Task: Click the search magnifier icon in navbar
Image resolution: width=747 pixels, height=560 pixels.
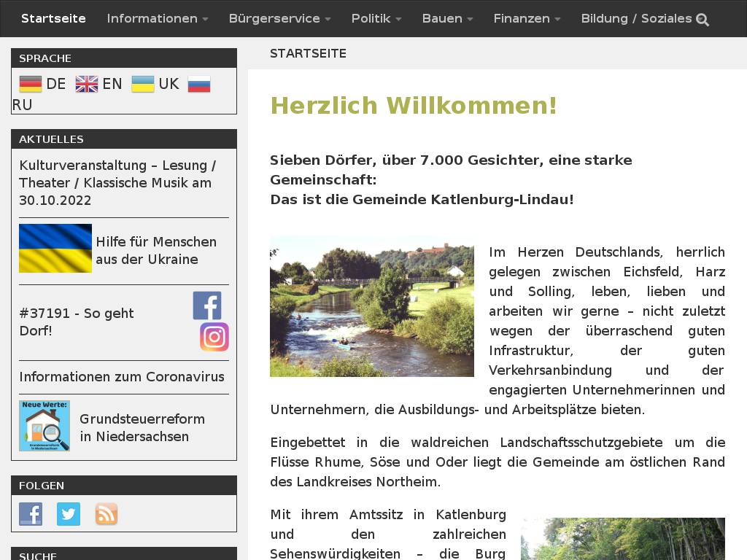Action: pos(703,20)
